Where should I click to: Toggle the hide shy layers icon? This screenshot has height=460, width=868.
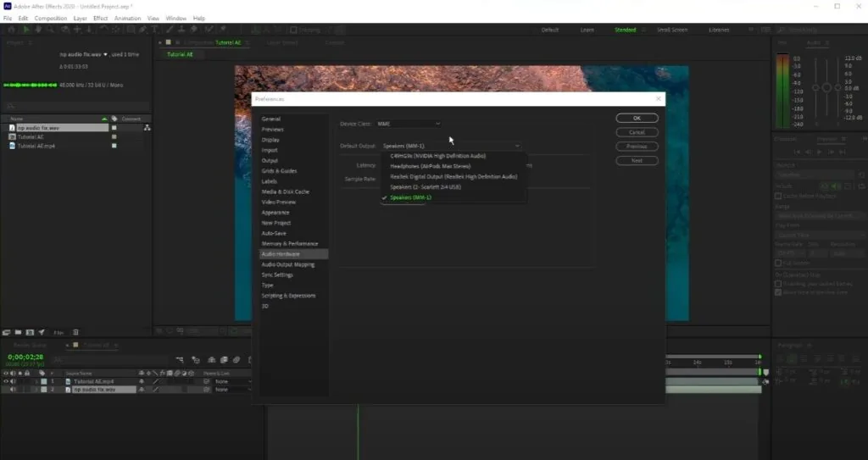[211, 360]
